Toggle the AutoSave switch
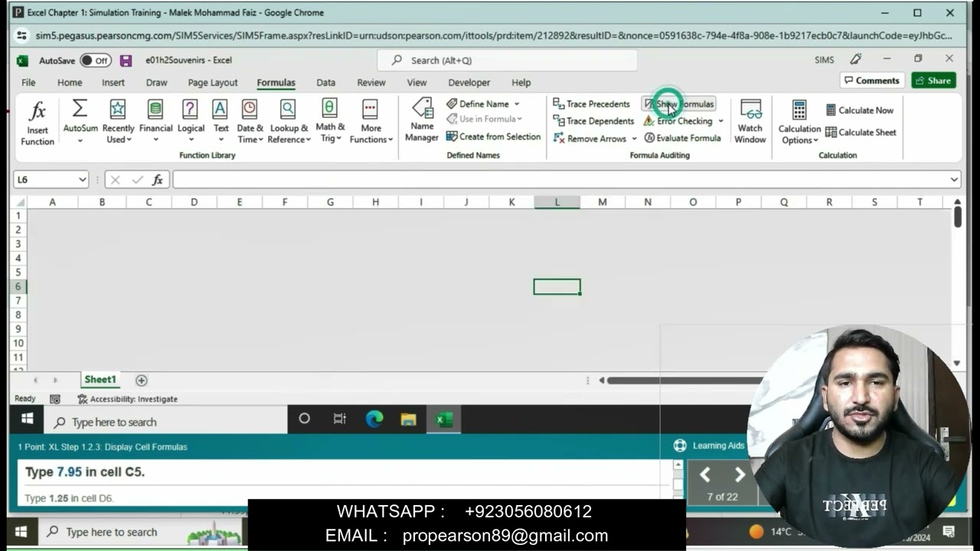The height and width of the screenshot is (551, 980). click(96, 60)
